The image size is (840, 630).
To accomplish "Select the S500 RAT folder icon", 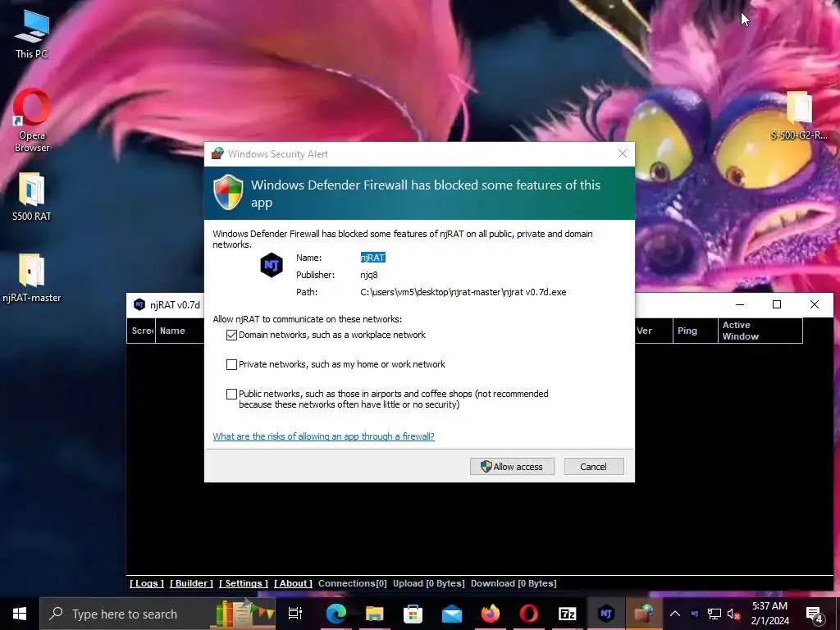I will (32, 197).
